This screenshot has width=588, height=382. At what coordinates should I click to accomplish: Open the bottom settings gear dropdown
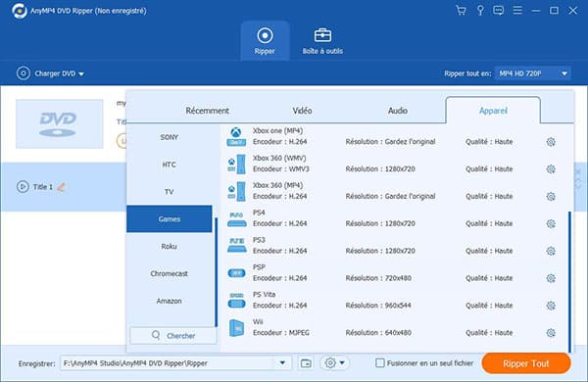point(334,362)
